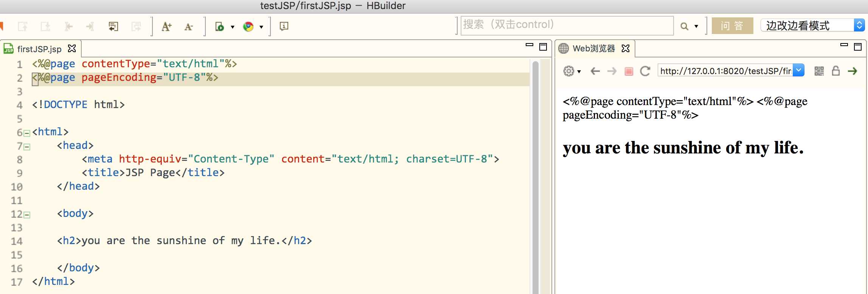868x294 pixels.
Task: Reload the page in Web browser panel
Action: (x=645, y=71)
